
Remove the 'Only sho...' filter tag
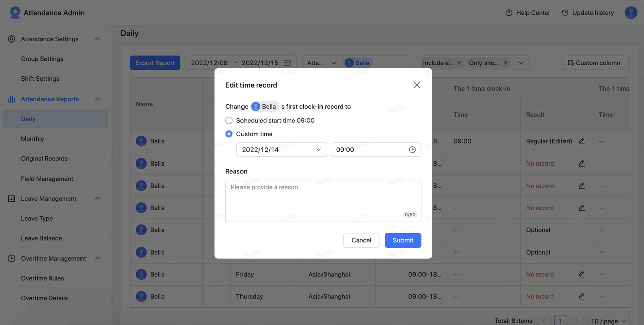[506, 63]
